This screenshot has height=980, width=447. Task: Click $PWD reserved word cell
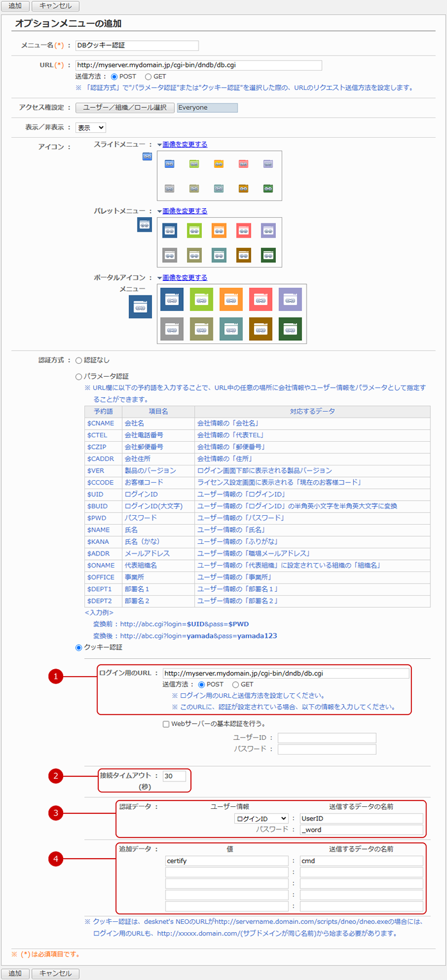103,518
